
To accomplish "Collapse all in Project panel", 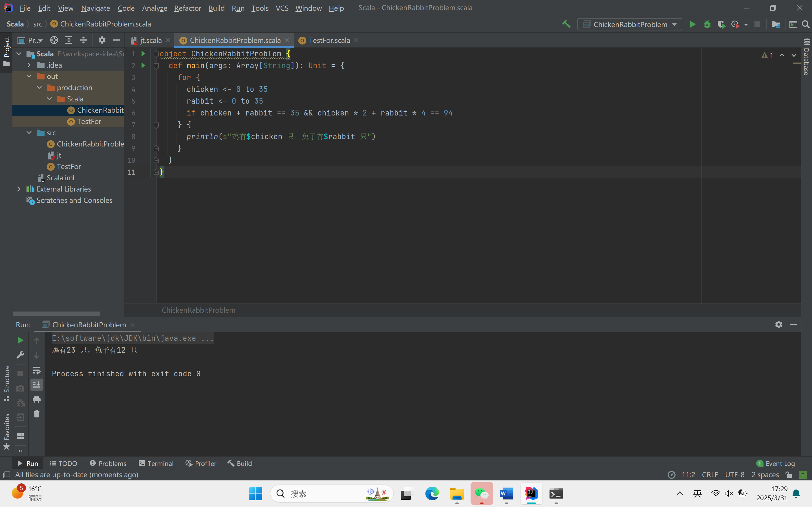I will tap(83, 40).
